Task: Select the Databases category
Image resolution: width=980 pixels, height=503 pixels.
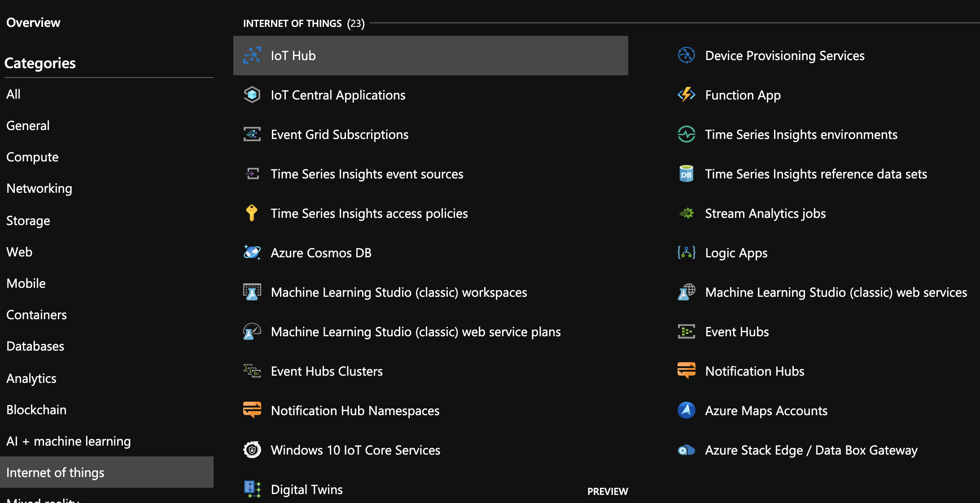Action: point(35,346)
